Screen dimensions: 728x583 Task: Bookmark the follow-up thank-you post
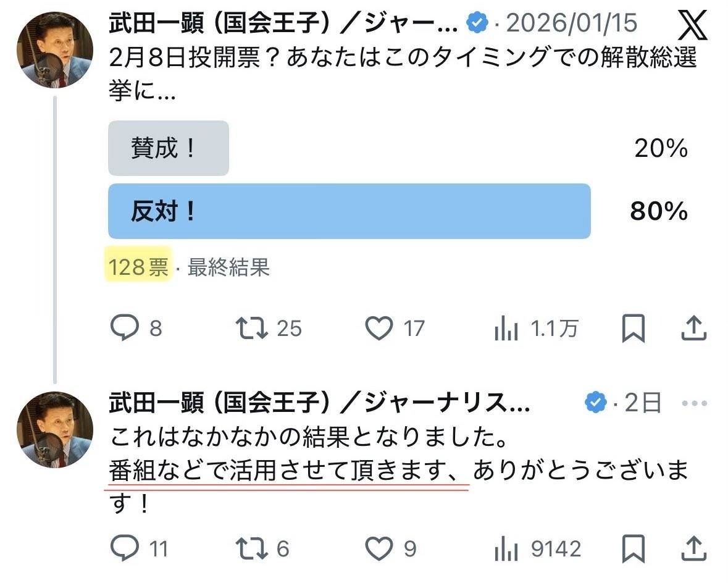(x=634, y=548)
